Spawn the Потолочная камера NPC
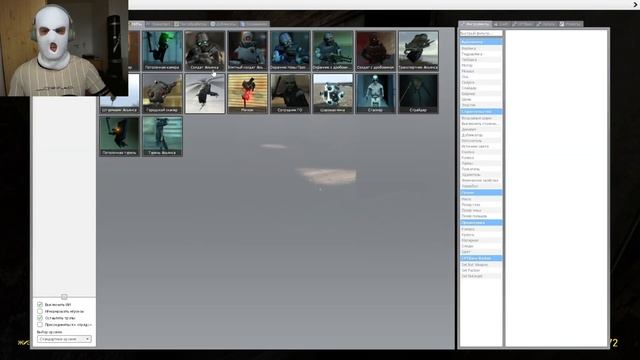The width and height of the screenshot is (640, 360). click(162, 51)
